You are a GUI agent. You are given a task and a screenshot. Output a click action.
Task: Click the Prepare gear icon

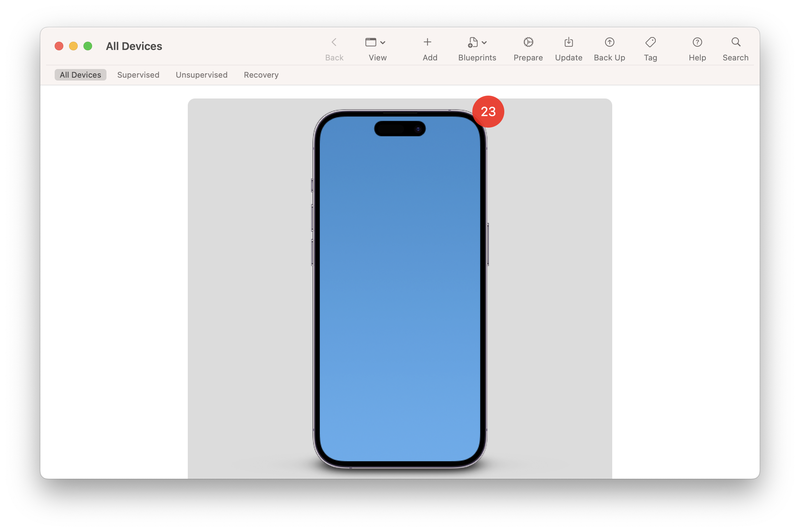[528, 42]
